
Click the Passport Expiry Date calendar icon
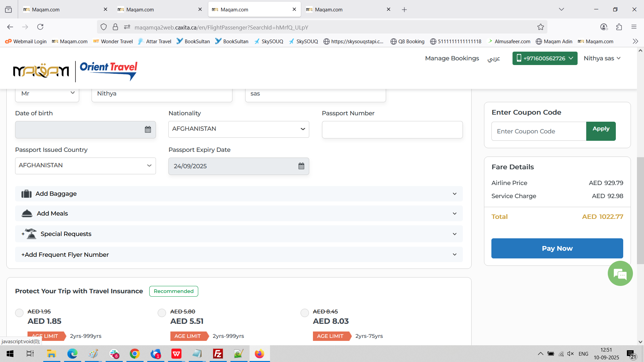coord(301,166)
